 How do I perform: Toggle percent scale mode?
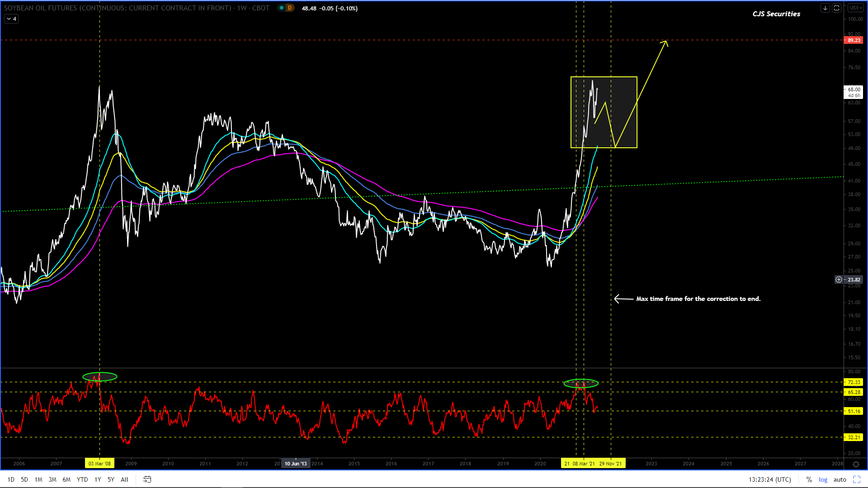click(x=809, y=479)
